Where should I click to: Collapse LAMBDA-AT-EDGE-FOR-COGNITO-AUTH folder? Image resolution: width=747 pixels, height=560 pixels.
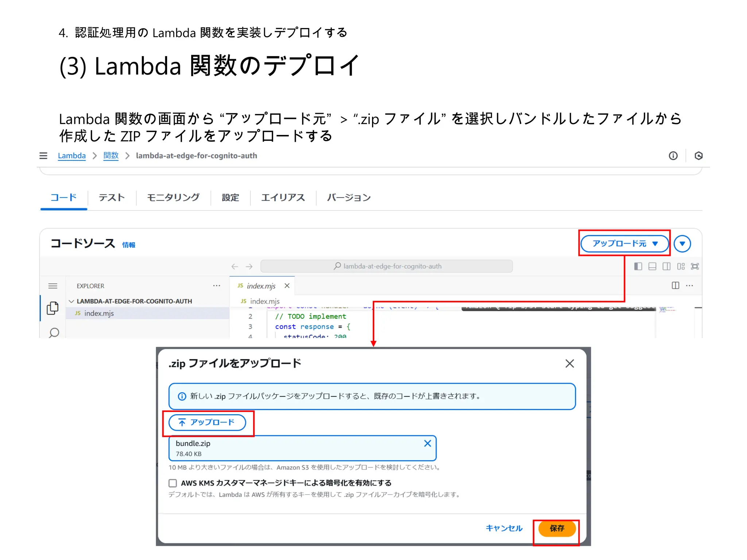(71, 301)
